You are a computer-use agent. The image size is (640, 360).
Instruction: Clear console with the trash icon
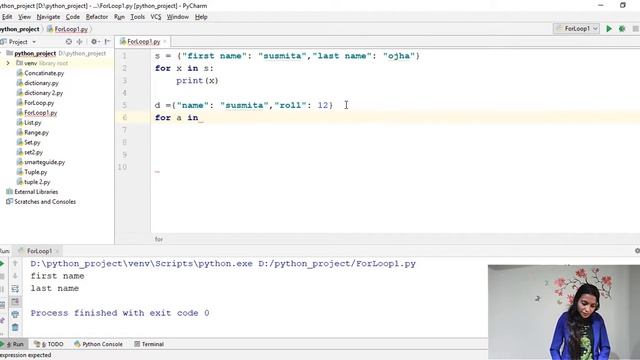click(15, 327)
